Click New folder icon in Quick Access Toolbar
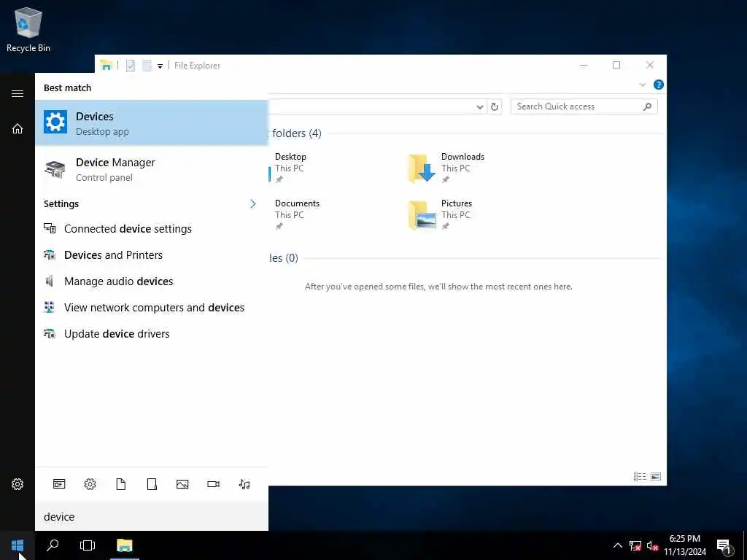The image size is (747, 560). point(147,66)
